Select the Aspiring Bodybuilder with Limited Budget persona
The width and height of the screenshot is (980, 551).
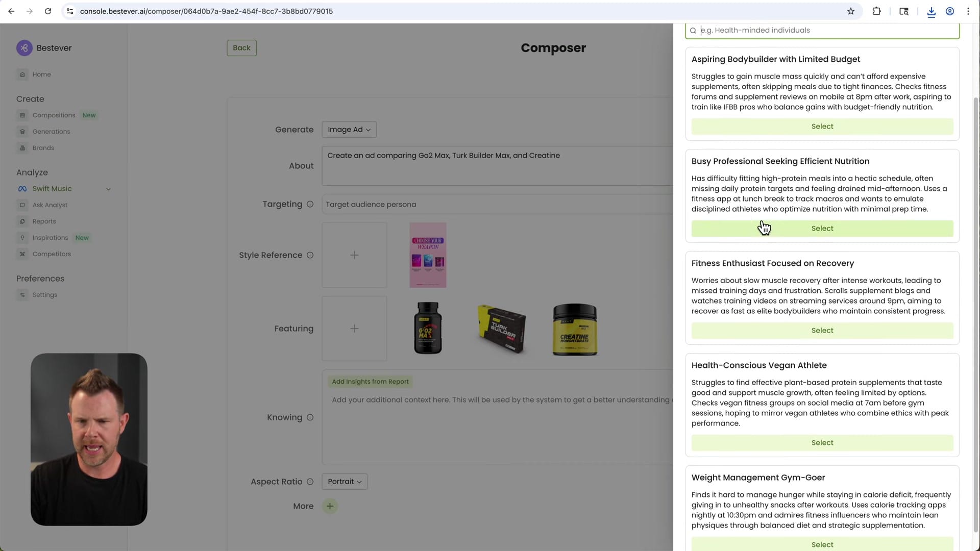tap(822, 127)
